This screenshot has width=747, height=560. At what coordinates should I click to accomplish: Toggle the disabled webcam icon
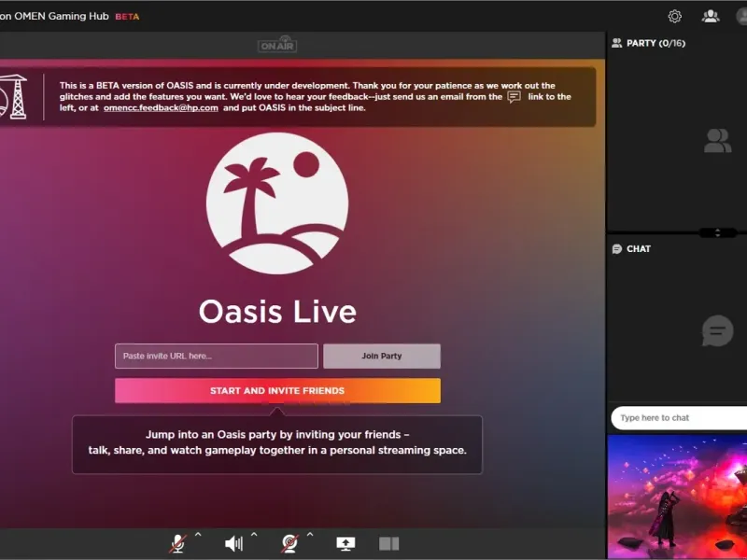pos(289,543)
